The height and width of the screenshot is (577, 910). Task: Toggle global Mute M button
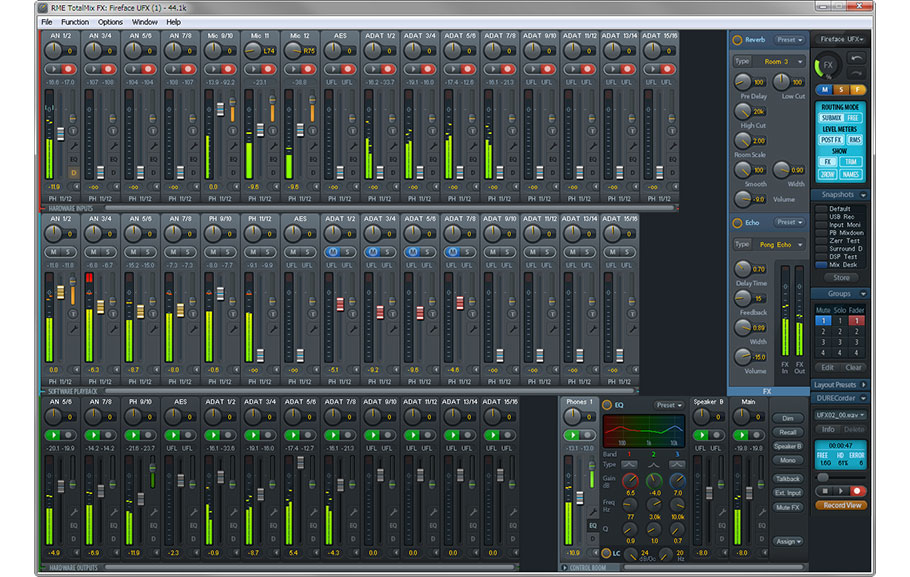(x=825, y=89)
